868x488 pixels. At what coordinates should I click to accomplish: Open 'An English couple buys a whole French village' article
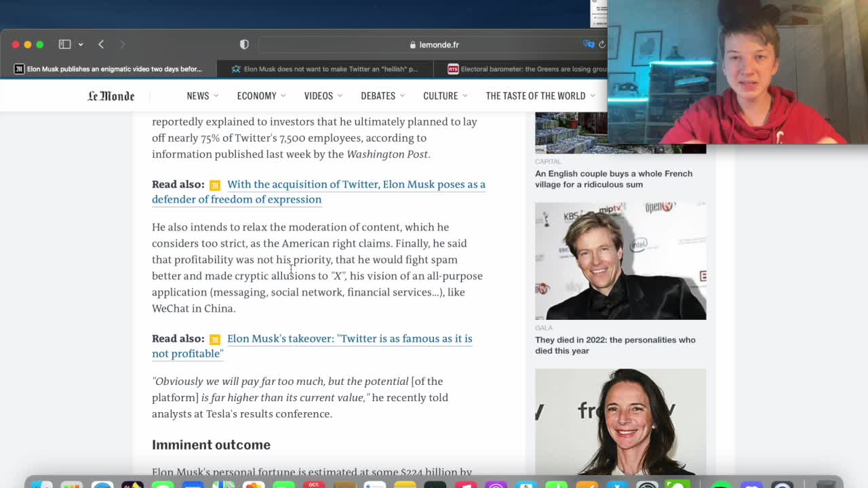click(x=614, y=179)
